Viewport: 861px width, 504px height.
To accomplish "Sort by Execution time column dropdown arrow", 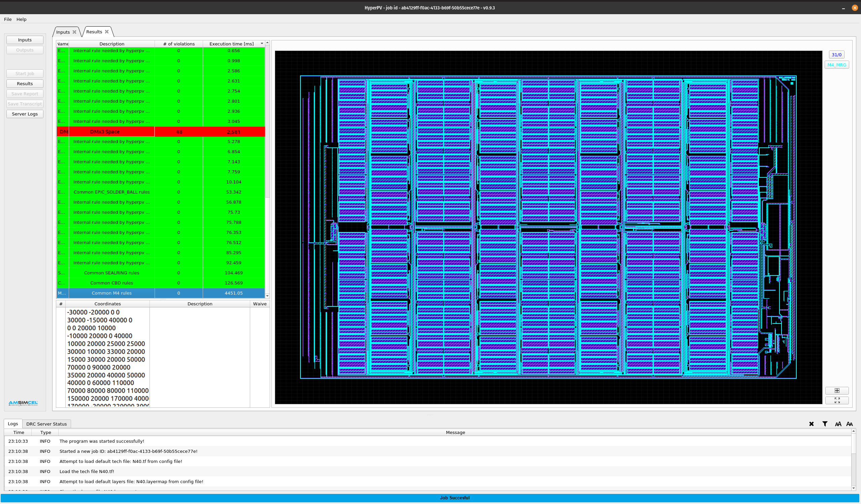I will click(262, 44).
